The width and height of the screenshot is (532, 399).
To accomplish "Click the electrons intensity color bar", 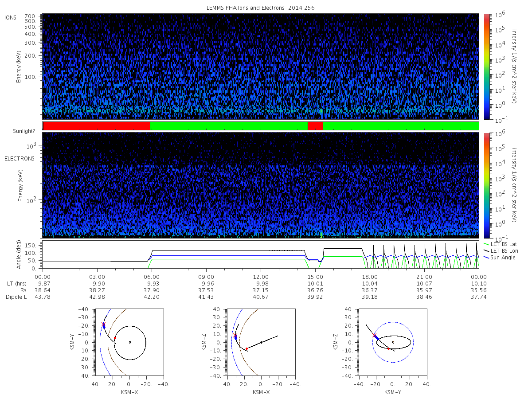I will coord(486,185).
